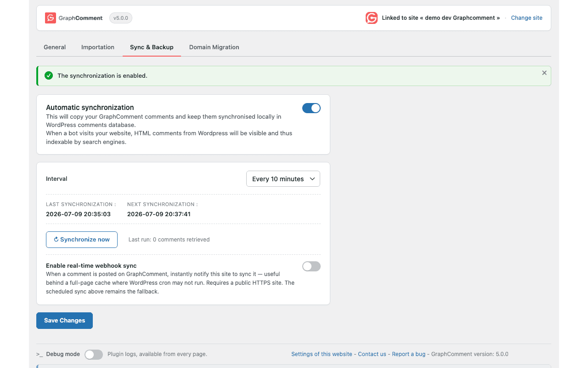
Task: Click the 'The synchronization is enabled.' message
Action: point(102,75)
